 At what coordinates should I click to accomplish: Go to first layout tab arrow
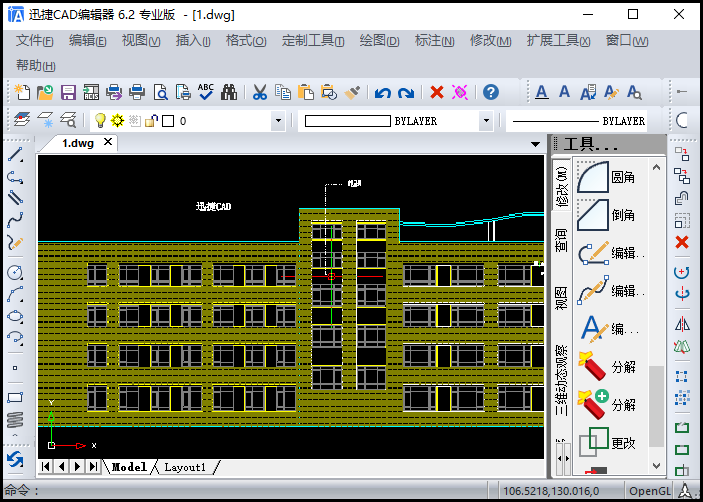coord(45,467)
